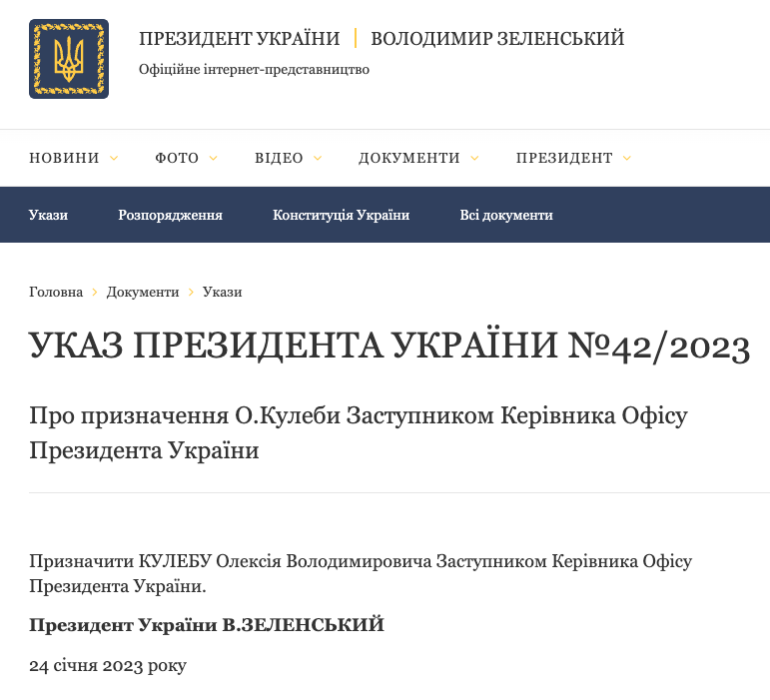Open the ВІДЕО menu item
The image size is (770, 700).
click(279, 158)
